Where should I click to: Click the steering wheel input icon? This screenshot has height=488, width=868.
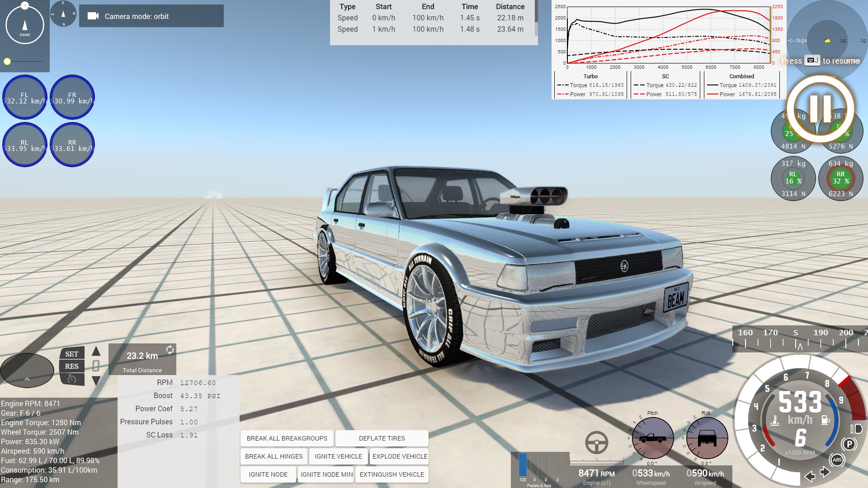coord(597,442)
